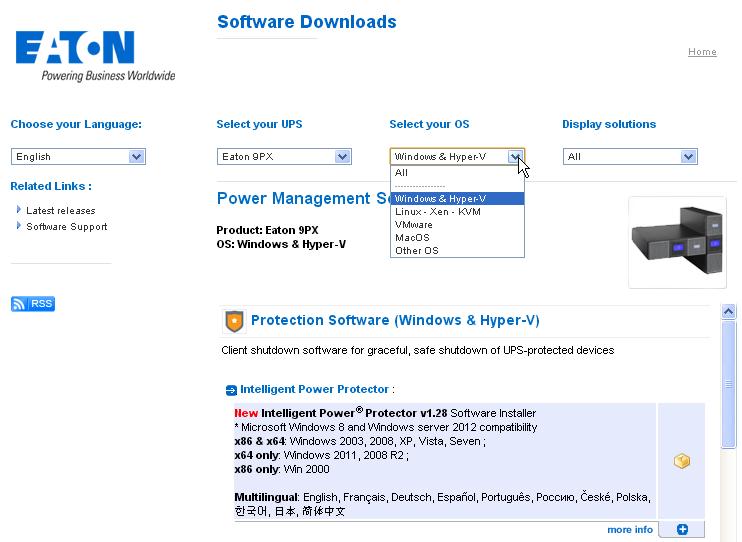Select VMware from the OS list
This screenshot has width=742, height=542.
tap(457, 225)
